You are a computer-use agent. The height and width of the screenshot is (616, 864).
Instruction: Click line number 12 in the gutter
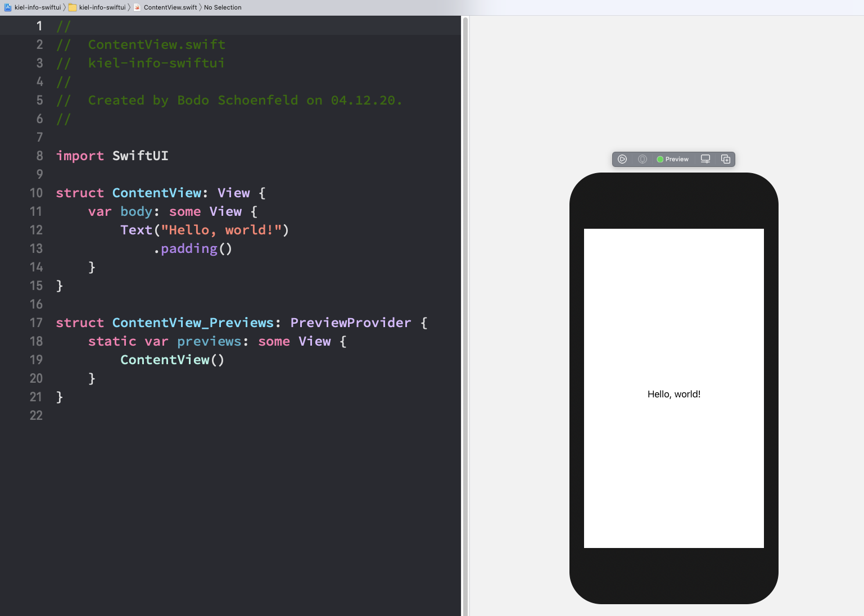(x=36, y=230)
